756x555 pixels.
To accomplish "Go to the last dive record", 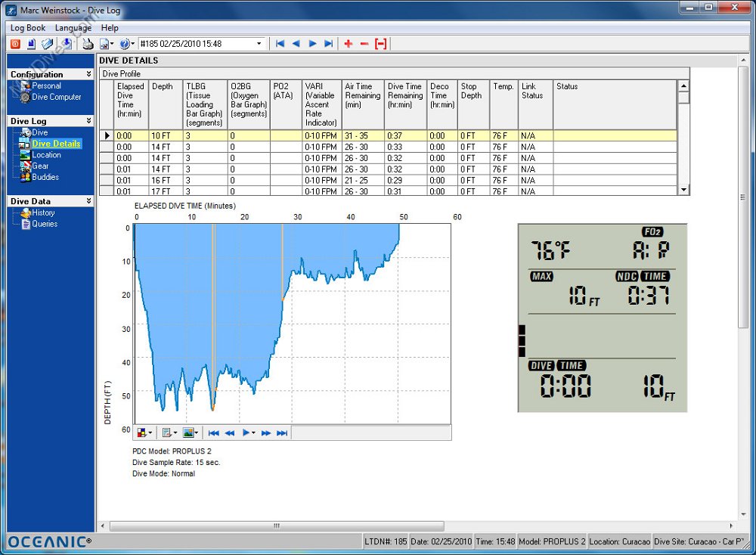I will tap(329, 44).
